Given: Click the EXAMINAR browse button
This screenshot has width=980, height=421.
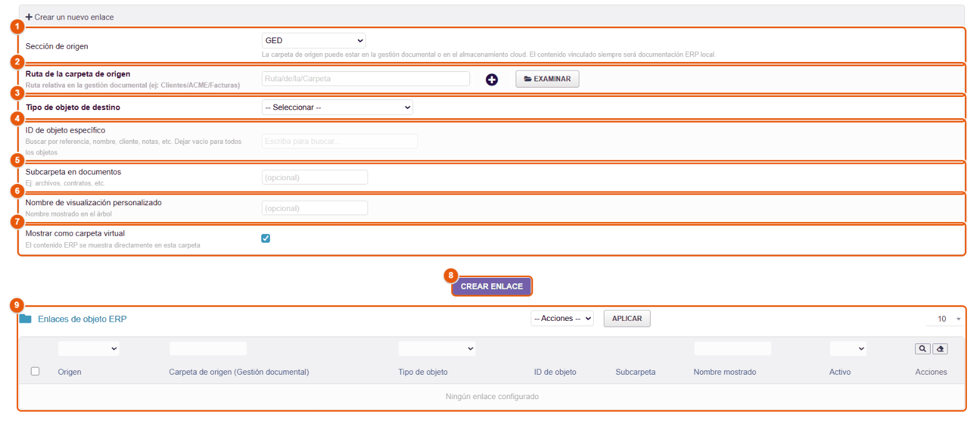Looking at the screenshot, I should click(547, 79).
